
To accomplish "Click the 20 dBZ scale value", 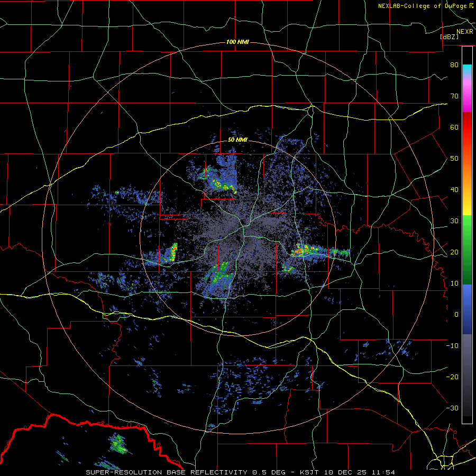I will tap(454, 252).
